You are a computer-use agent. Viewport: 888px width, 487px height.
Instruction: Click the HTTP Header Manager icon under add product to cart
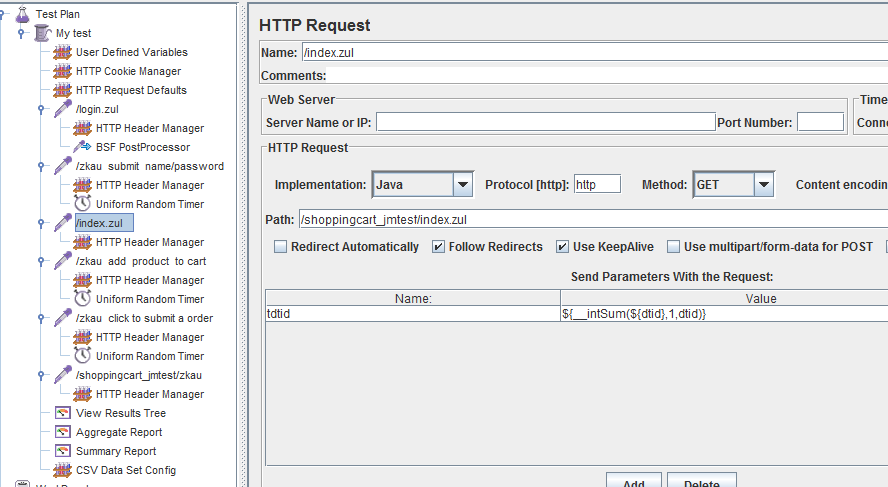click(82, 280)
